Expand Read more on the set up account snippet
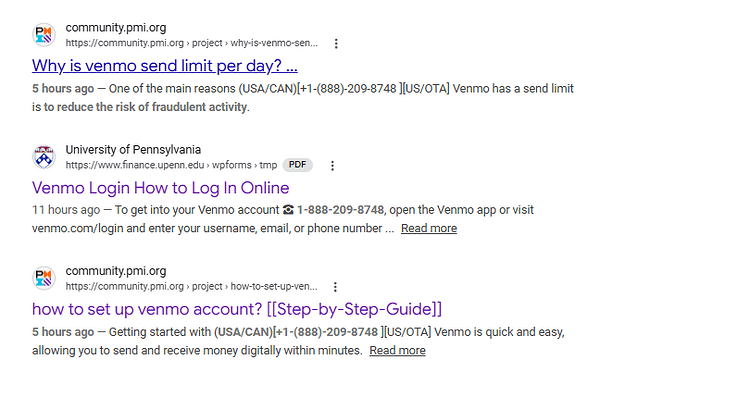Screen dimensions: 750x397 coord(397,351)
